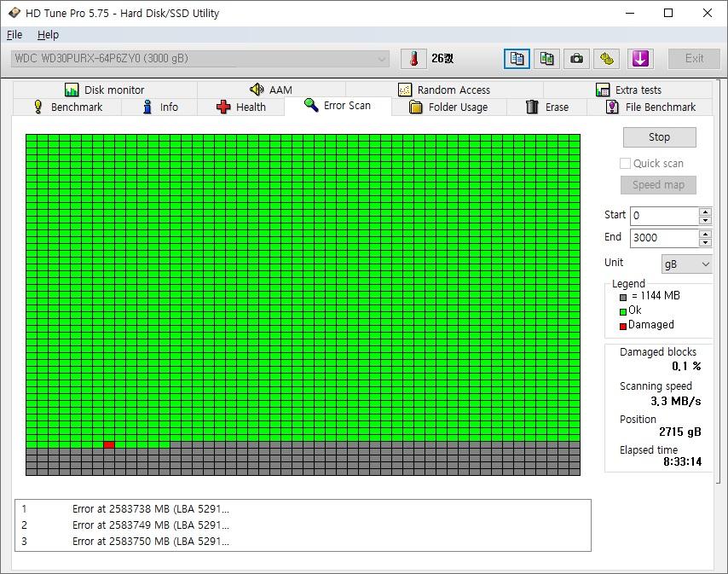728x574 pixels.
Task: Click the Speed map button
Action: 658,185
